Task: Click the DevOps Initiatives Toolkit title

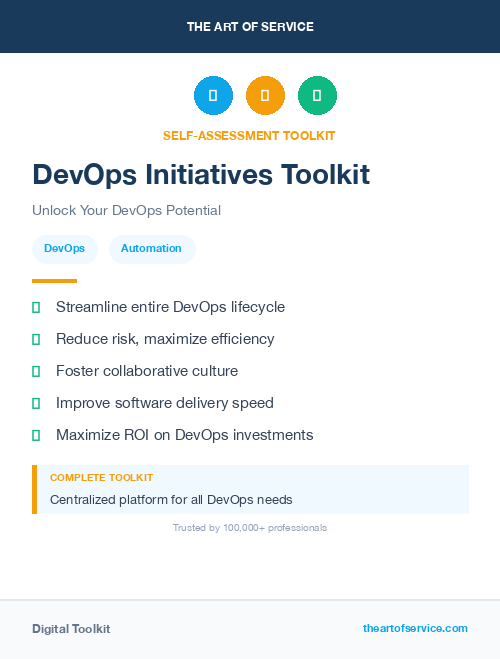Action: tap(201, 174)
